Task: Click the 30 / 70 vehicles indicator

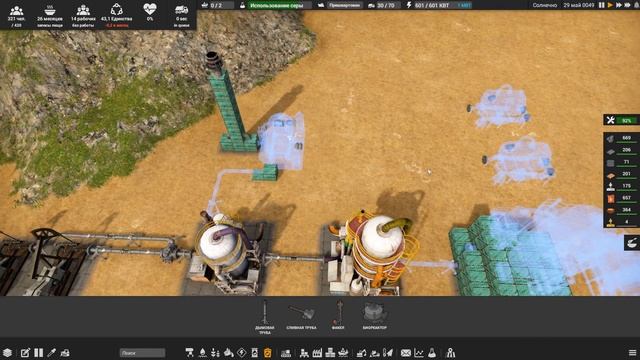Action: click(x=383, y=5)
